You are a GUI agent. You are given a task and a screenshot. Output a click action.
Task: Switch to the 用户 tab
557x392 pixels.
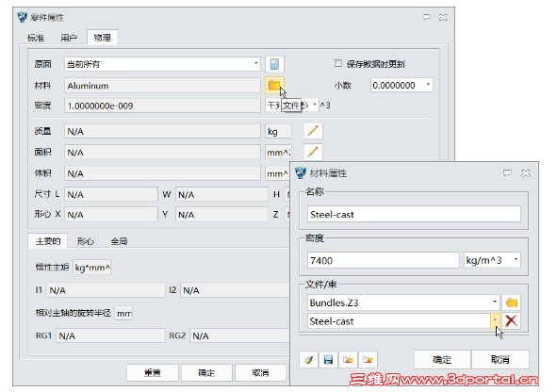pyautogui.click(x=69, y=38)
